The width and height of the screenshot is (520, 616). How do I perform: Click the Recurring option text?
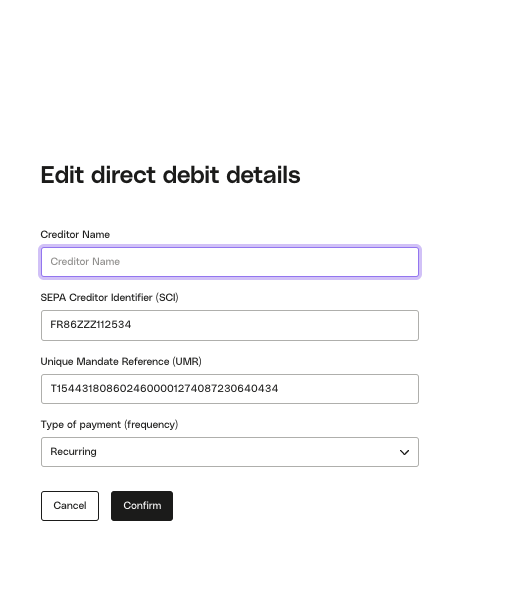[x=73, y=452]
